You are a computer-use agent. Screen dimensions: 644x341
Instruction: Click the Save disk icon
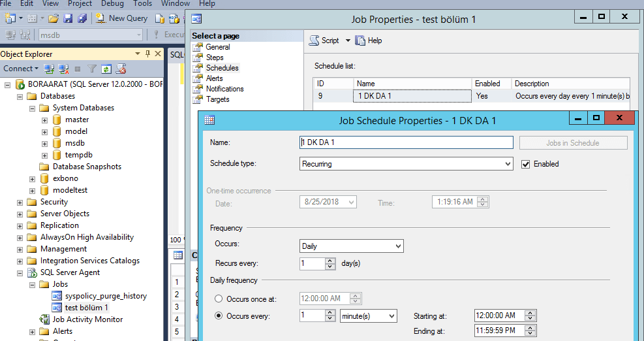click(x=68, y=18)
